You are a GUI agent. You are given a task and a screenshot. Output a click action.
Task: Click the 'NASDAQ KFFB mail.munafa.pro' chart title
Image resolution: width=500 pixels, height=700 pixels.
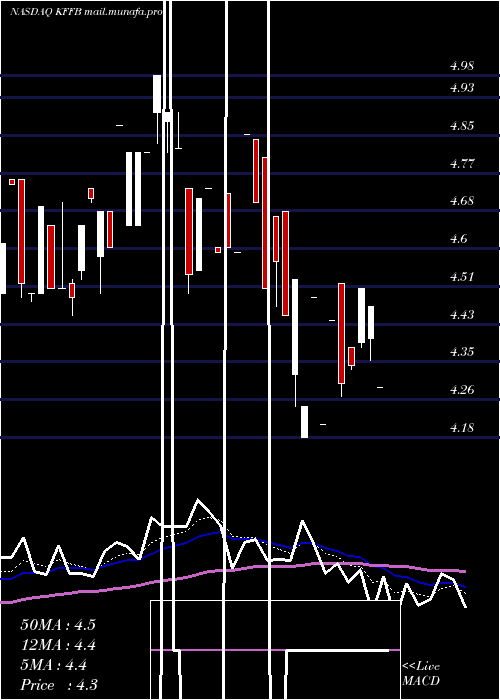pos(85,11)
